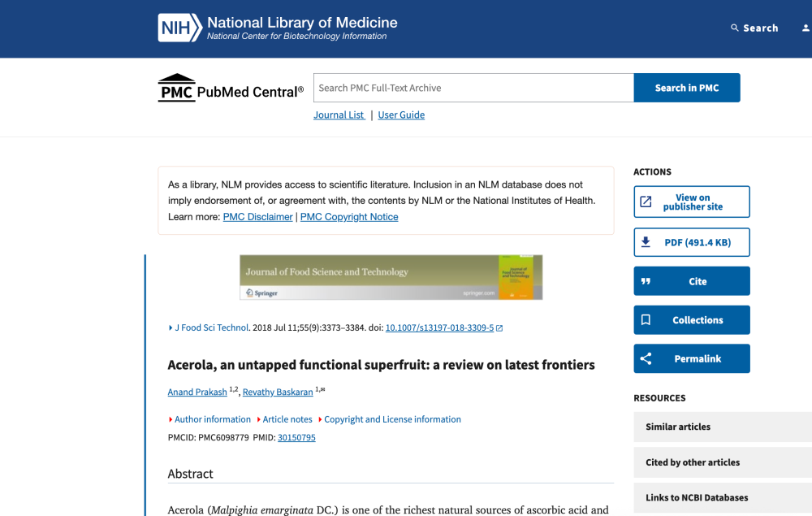Click the share icon on Permalink
This screenshot has height=516, width=812.
click(x=646, y=358)
